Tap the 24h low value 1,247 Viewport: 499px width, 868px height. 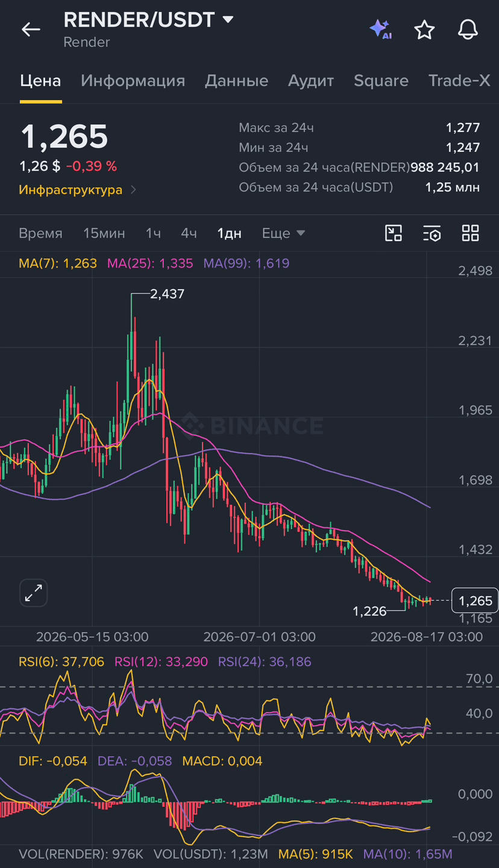coord(463,148)
